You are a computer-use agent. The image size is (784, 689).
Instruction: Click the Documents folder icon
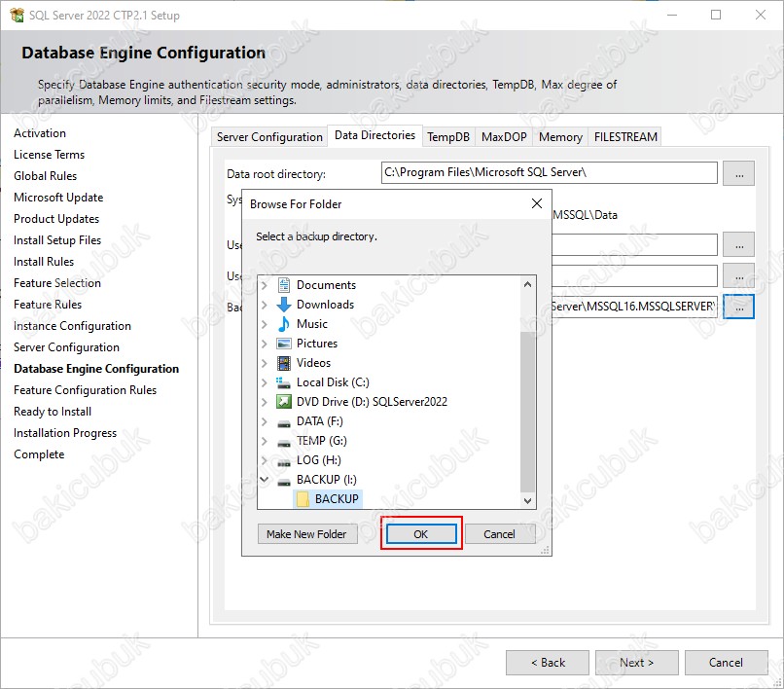[283, 285]
